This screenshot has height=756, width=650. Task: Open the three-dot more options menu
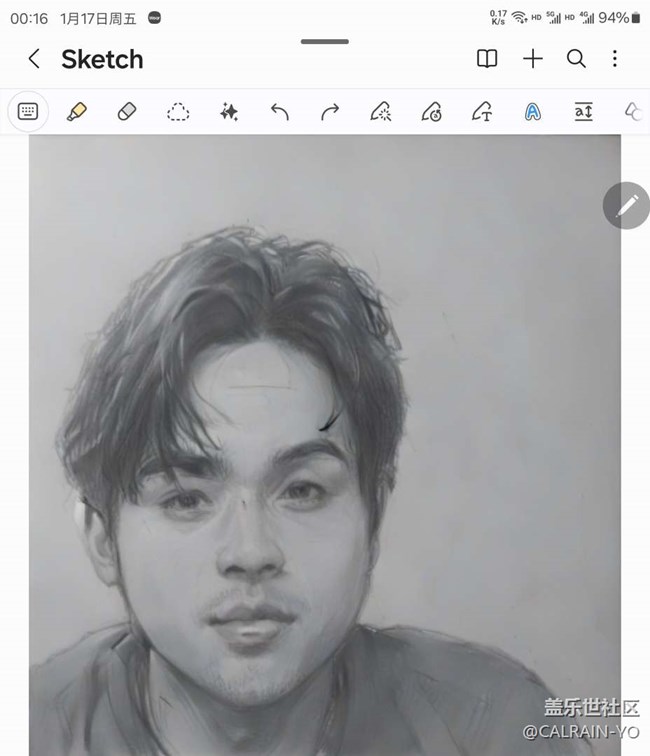pyautogui.click(x=615, y=59)
